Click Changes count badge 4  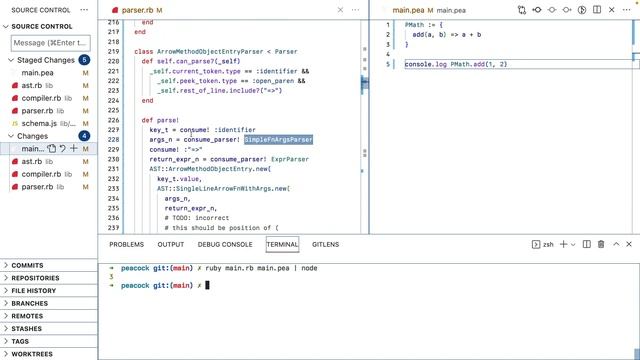click(84, 136)
